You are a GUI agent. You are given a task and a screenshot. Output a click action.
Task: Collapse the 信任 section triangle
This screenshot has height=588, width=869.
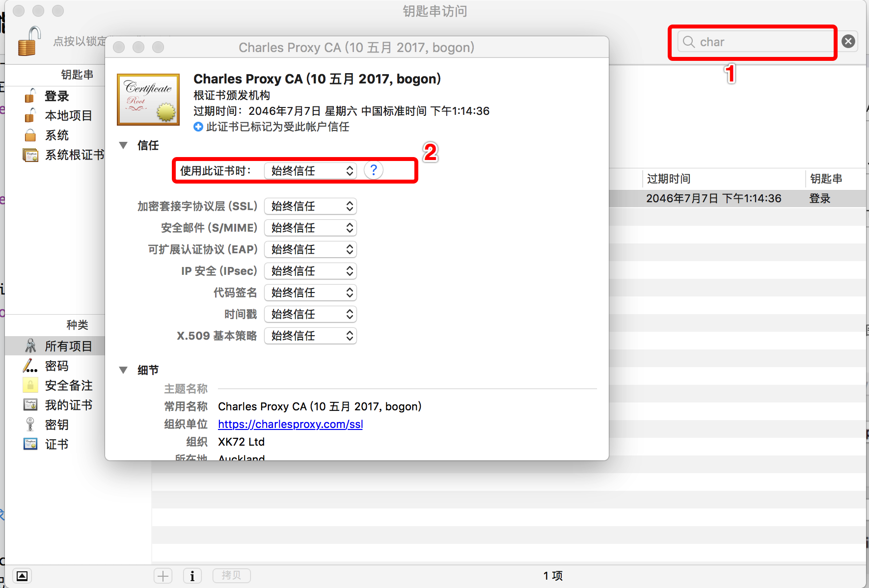(x=123, y=145)
